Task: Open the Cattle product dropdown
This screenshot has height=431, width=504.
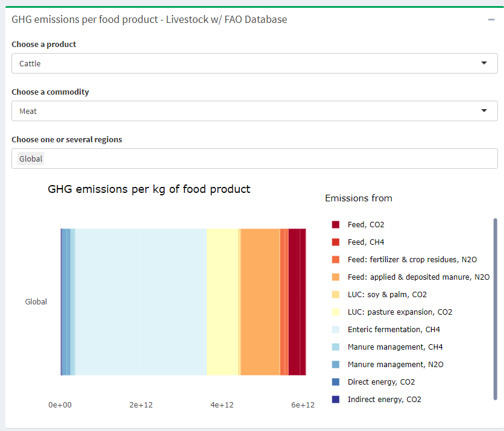Action: pyautogui.click(x=253, y=63)
